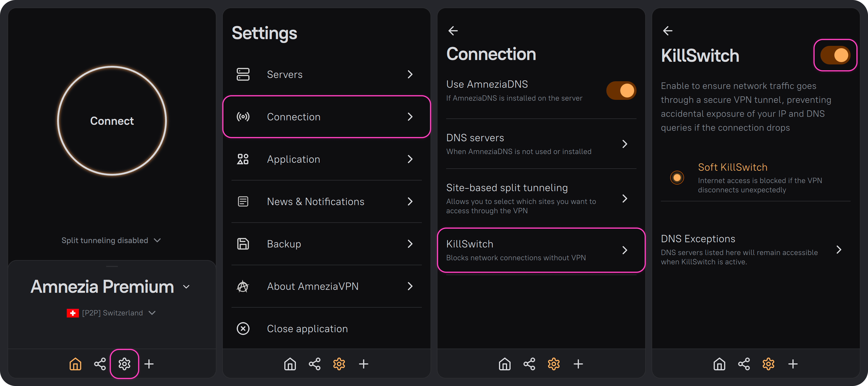Viewport: 868px width, 386px height.
Task: Expand the Amnezia Premium dropdown arrow
Action: coord(186,287)
